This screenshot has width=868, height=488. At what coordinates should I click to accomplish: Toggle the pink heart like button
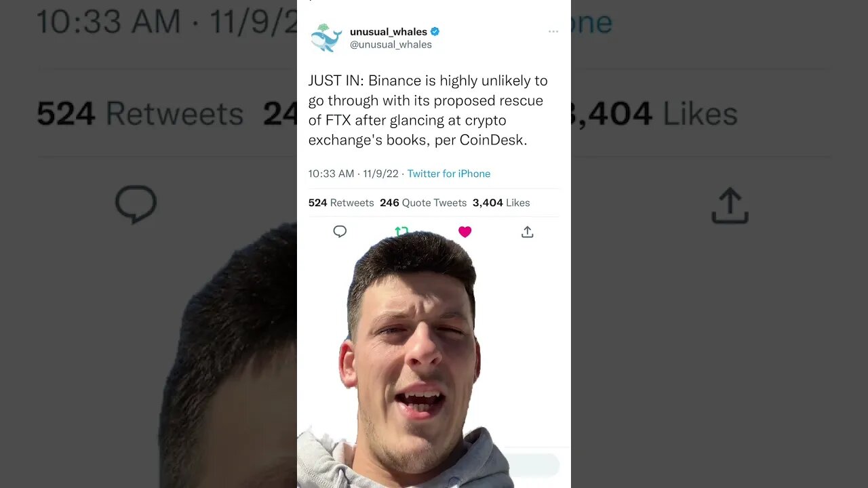click(x=465, y=232)
